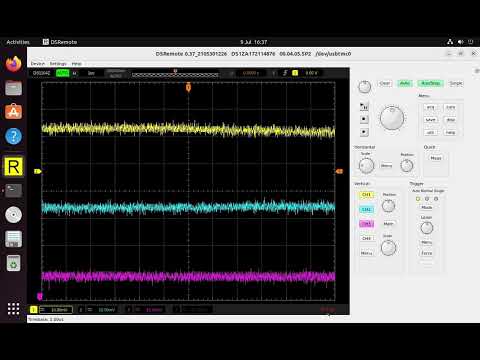Image resolution: width=480 pixels, height=360 pixels.
Task: Click the small adjust knob beside Clear
Action: (x=364, y=87)
